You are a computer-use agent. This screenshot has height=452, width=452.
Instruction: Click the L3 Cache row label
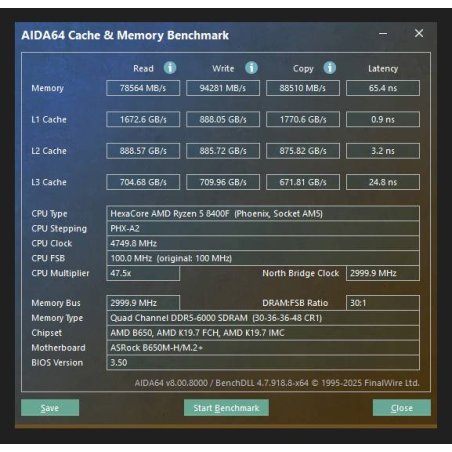[x=49, y=182]
